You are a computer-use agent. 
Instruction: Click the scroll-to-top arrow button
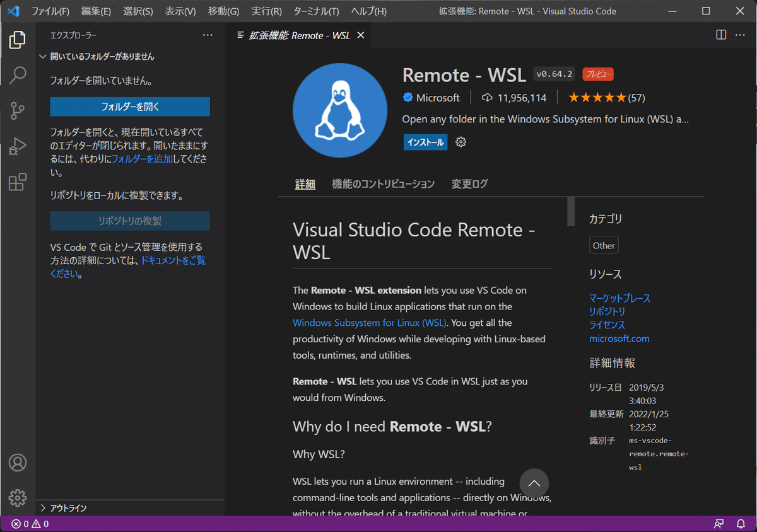pos(534,483)
